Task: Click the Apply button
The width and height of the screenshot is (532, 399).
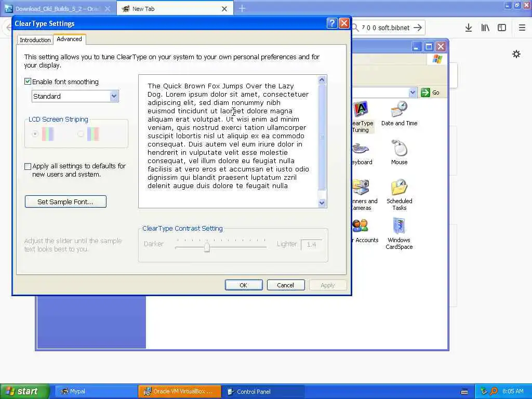Action: coord(328,285)
